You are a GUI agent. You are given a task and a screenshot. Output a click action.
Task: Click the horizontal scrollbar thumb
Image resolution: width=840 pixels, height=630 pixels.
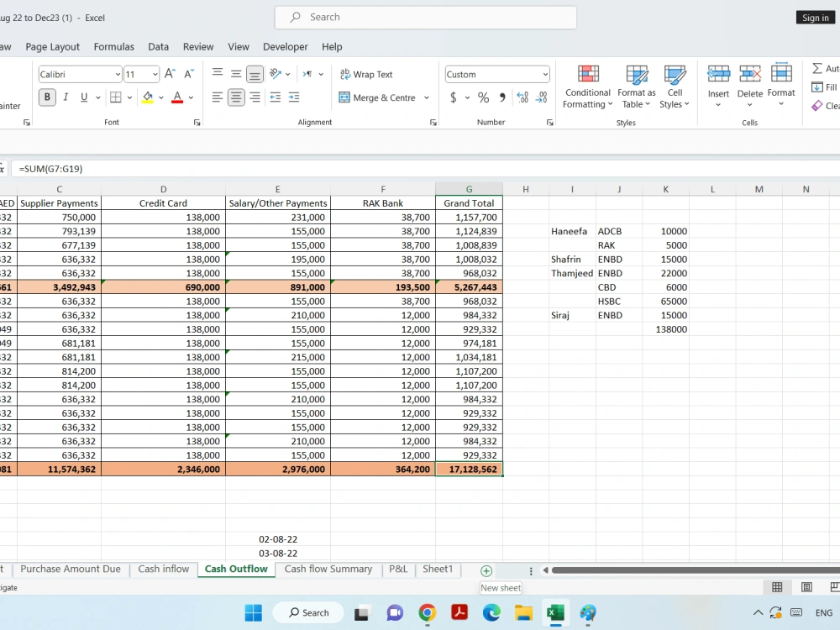[x=696, y=570]
